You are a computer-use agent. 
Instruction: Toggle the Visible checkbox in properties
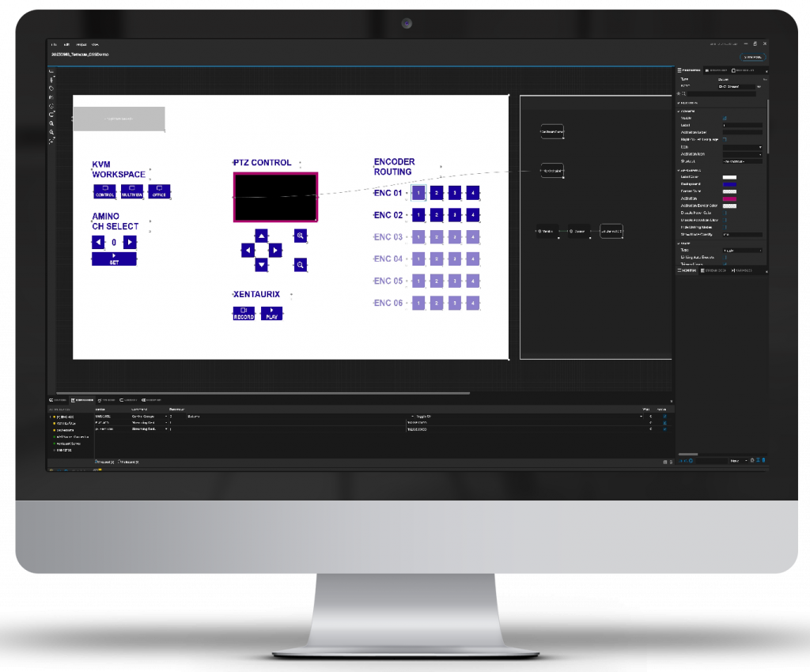[x=725, y=118]
